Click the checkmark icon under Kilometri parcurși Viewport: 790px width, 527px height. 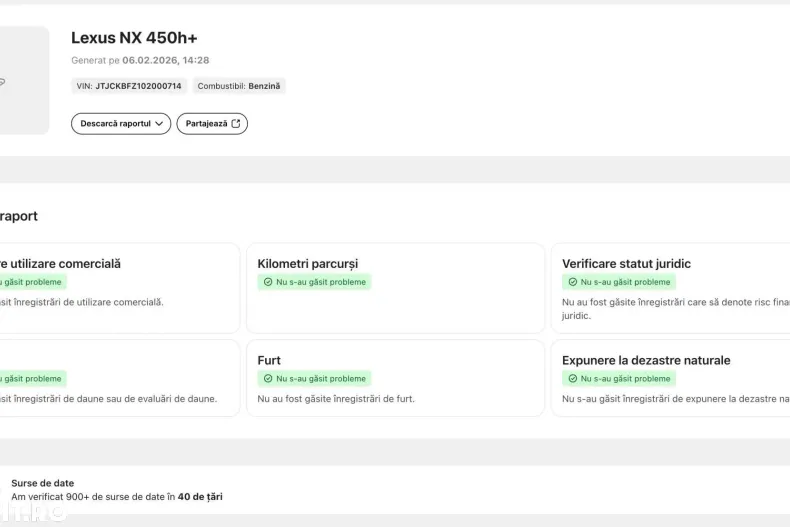268,282
